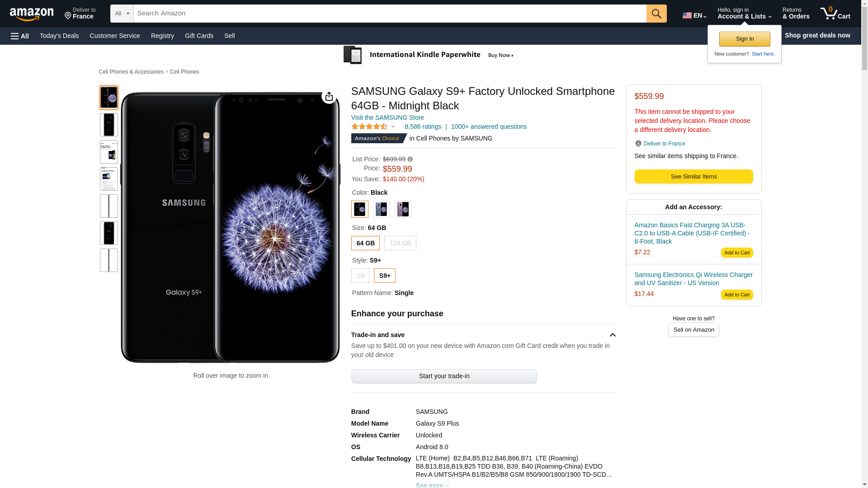Open the shopping cart
Image resolution: width=868 pixels, height=488 pixels.
tap(835, 14)
